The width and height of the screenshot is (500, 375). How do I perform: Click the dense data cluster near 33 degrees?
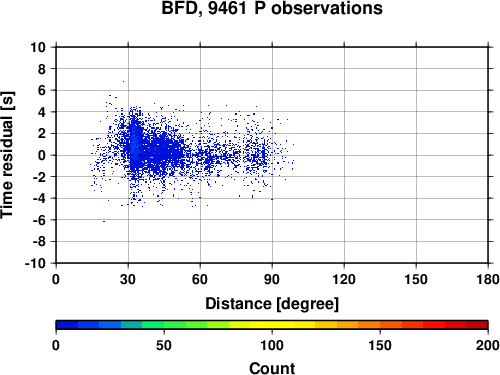click(x=134, y=147)
